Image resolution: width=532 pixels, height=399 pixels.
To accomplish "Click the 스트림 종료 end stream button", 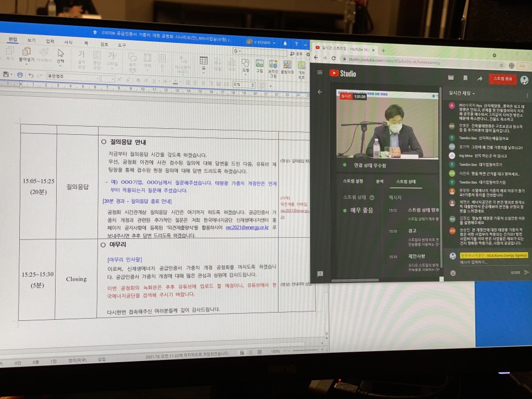I will pyautogui.click(x=502, y=79).
